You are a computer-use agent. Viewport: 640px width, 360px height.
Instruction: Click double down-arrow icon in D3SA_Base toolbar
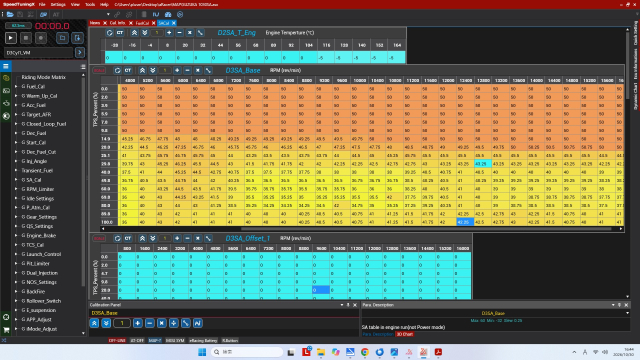[153, 70]
